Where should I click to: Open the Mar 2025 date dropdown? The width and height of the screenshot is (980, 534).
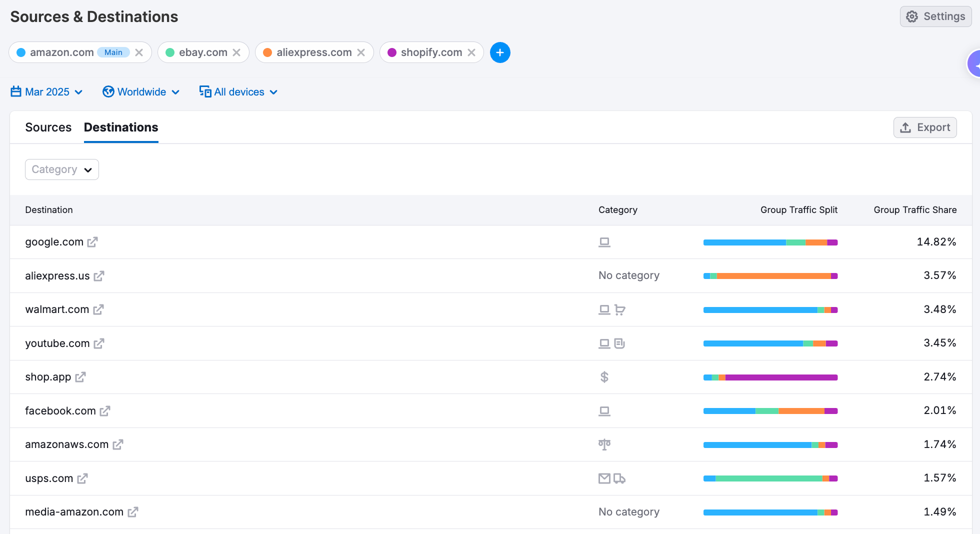click(x=48, y=91)
